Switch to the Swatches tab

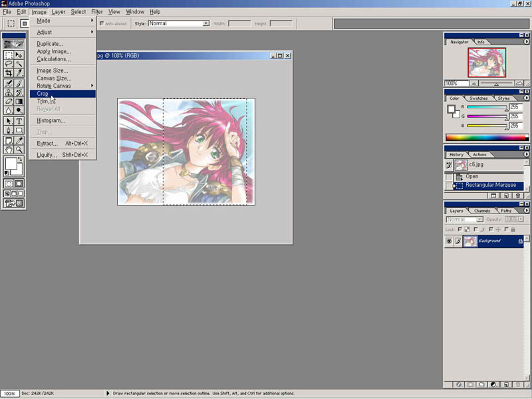pos(478,98)
